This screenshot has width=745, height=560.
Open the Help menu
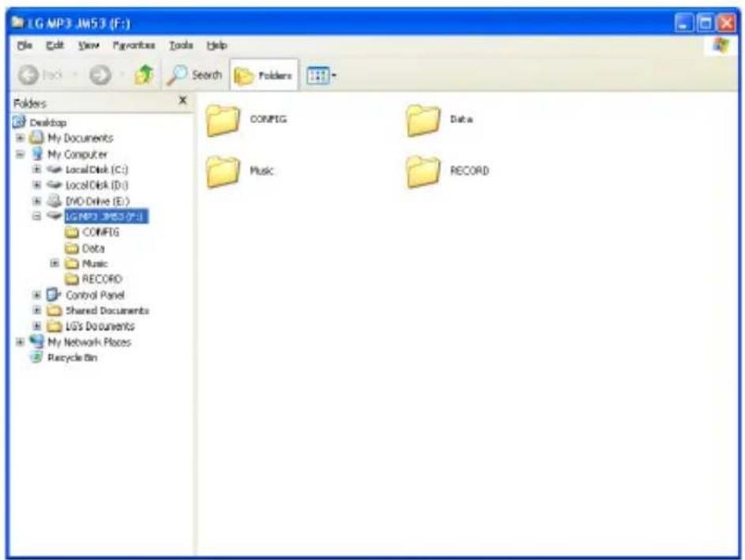click(216, 45)
